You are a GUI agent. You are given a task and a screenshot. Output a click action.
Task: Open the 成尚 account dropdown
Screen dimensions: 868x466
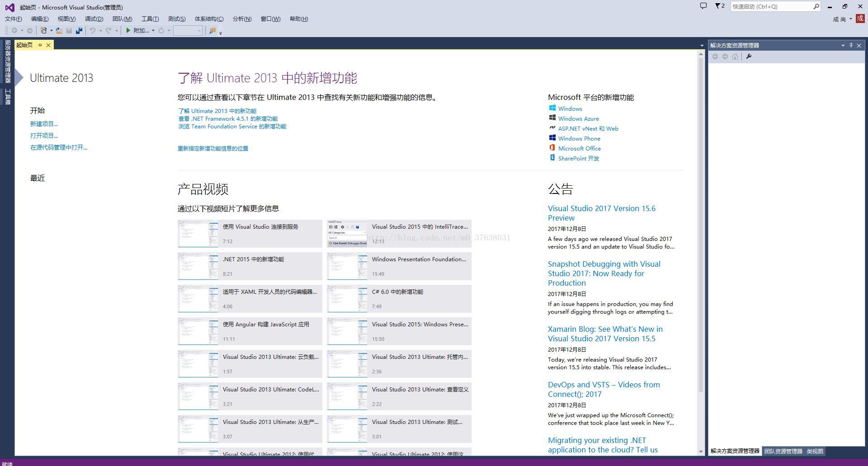pos(843,19)
